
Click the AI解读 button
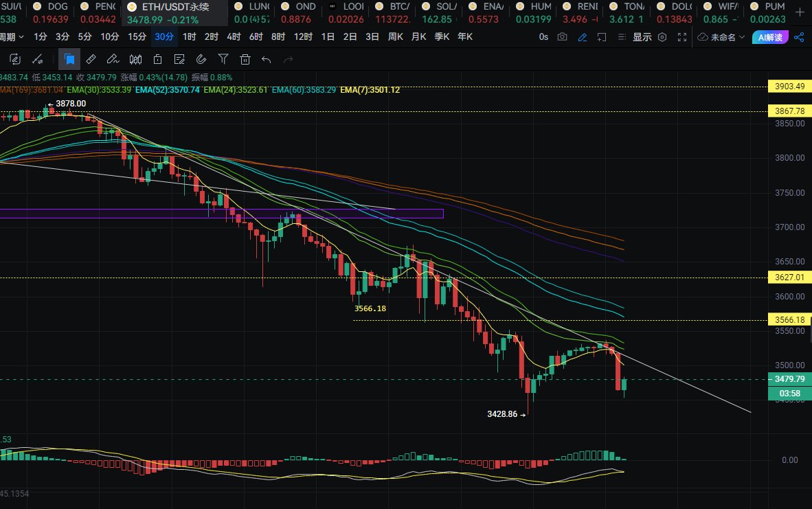(770, 37)
